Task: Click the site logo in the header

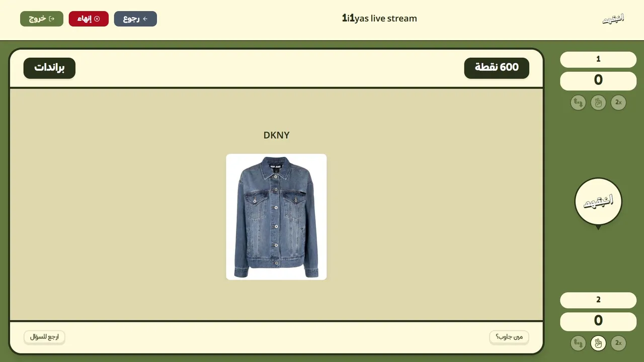Action: (613, 19)
